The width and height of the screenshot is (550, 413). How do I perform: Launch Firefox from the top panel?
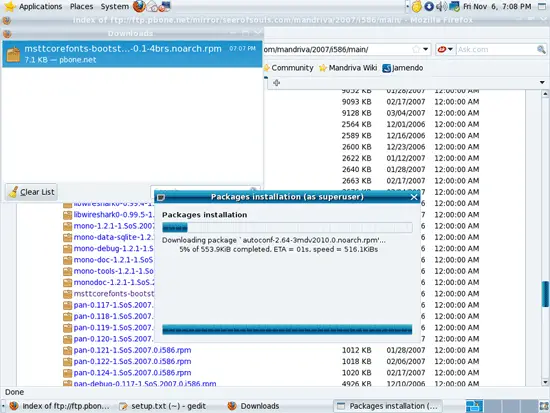point(139,6)
